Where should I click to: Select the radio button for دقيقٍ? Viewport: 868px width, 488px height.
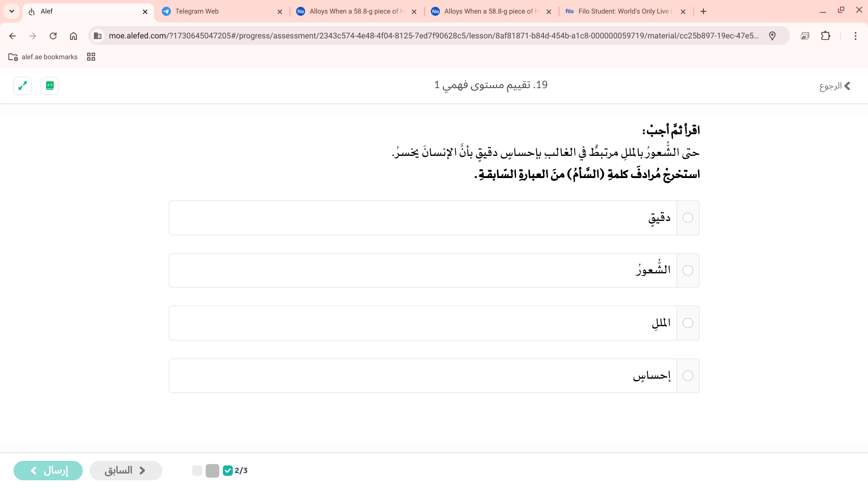pos(688,218)
